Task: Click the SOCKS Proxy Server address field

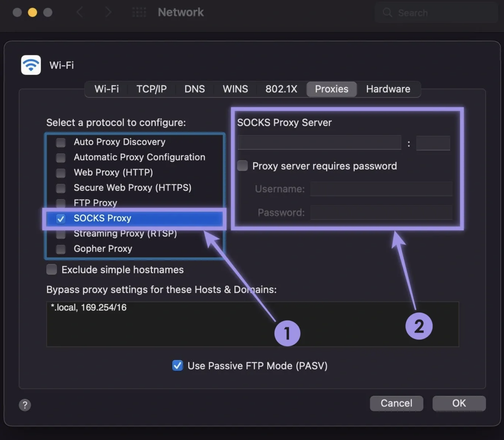Action: click(x=319, y=142)
